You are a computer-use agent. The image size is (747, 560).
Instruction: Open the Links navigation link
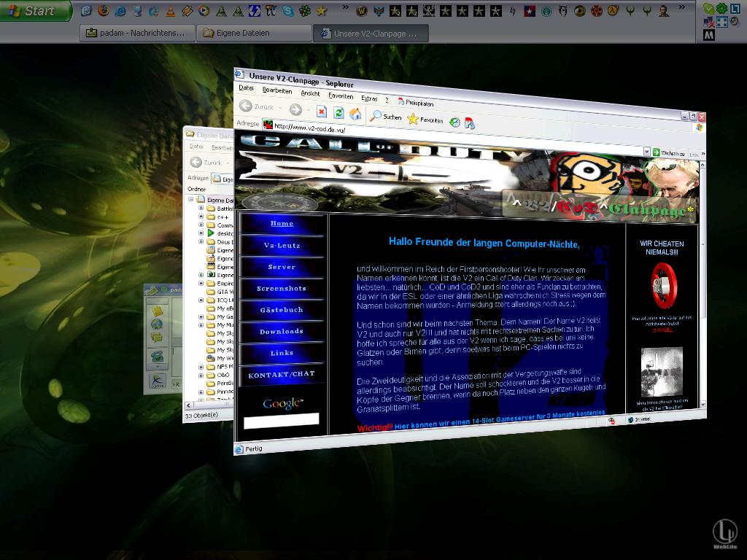[282, 353]
